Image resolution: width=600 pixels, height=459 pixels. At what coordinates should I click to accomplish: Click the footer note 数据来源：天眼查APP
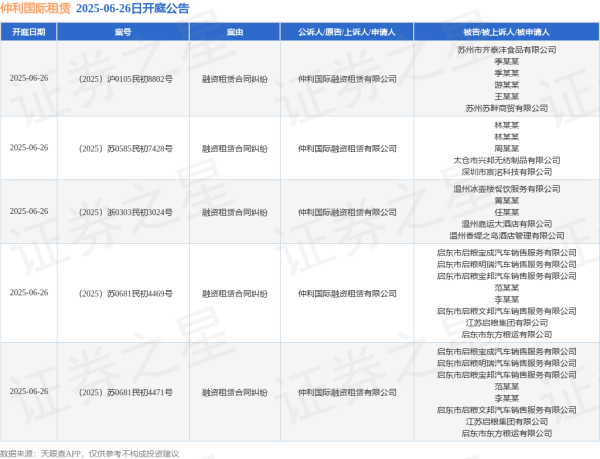(x=40, y=454)
